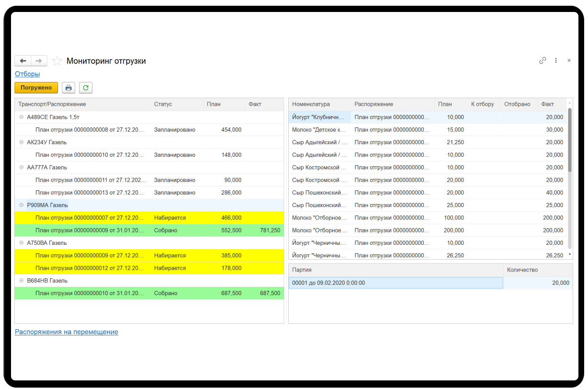Click the Отобрано column header
Image resolution: width=588 pixels, height=390 pixels.
[x=519, y=104]
